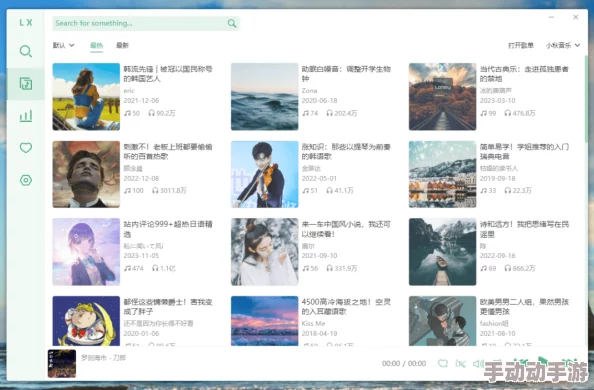Click title '当代古典乐:走进孤独患者的禁地'
Image resolution: width=594 pixels, height=390 pixels.
tap(524, 74)
